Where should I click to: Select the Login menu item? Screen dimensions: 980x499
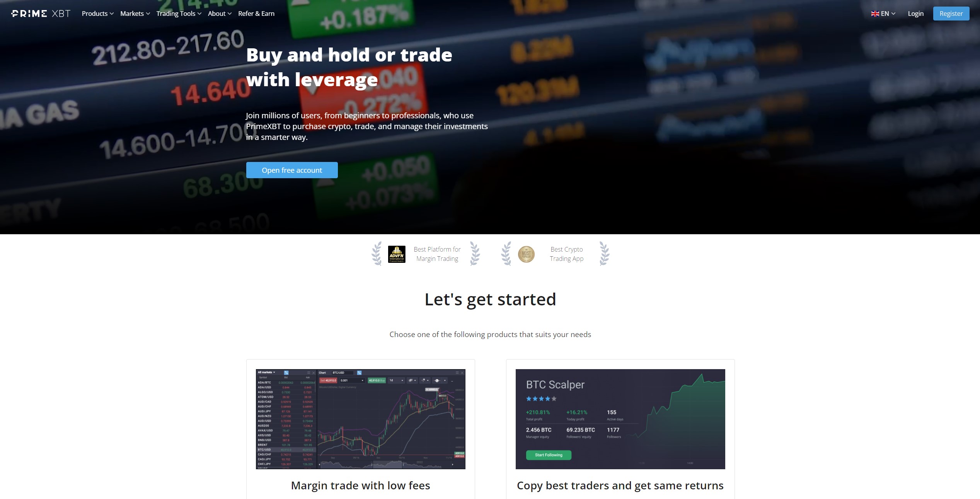[x=916, y=14]
